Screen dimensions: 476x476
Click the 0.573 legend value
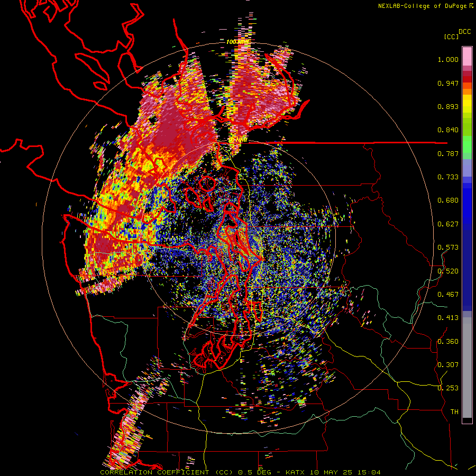pos(448,248)
